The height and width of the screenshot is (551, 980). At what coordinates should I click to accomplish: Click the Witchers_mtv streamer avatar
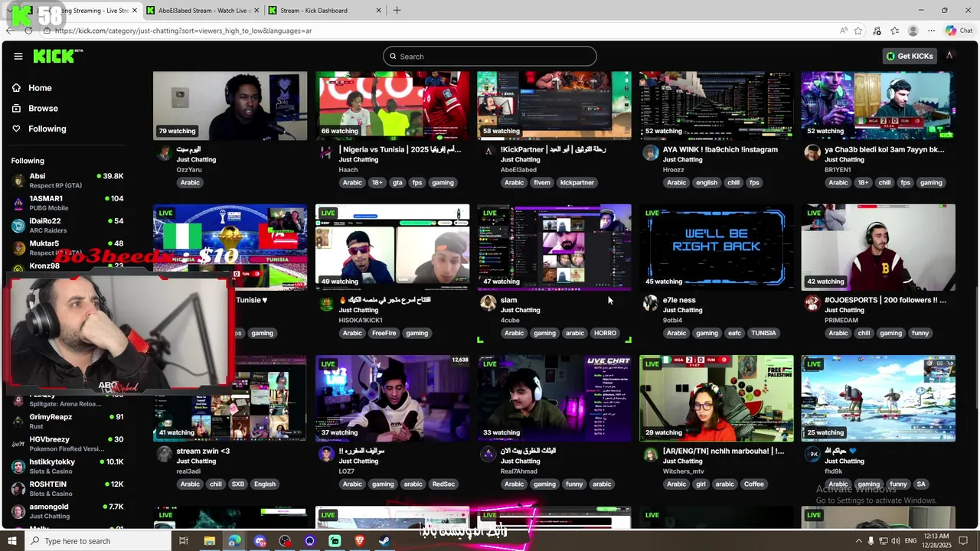(650, 455)
